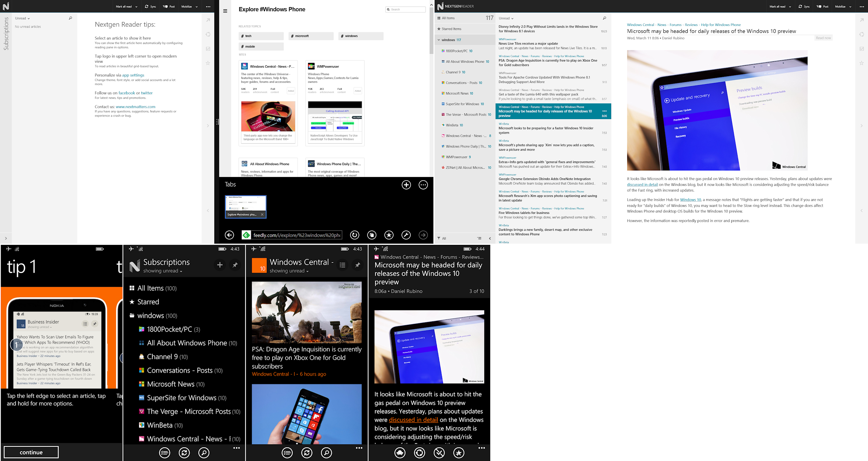Click the Feedly page vertical scrollbar
Screen dimensions: 868x461
coord(431,30)
